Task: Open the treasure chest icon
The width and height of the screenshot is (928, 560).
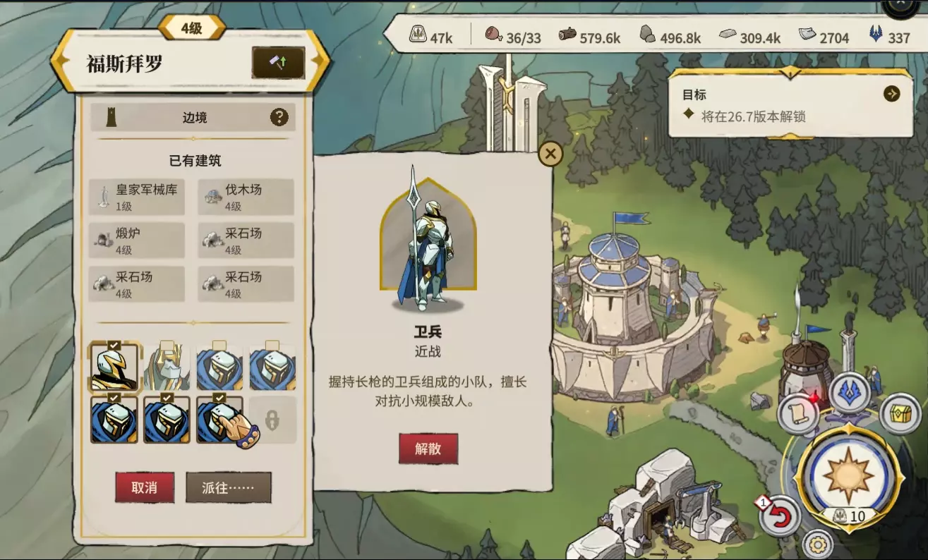Action: click(899, 413)
